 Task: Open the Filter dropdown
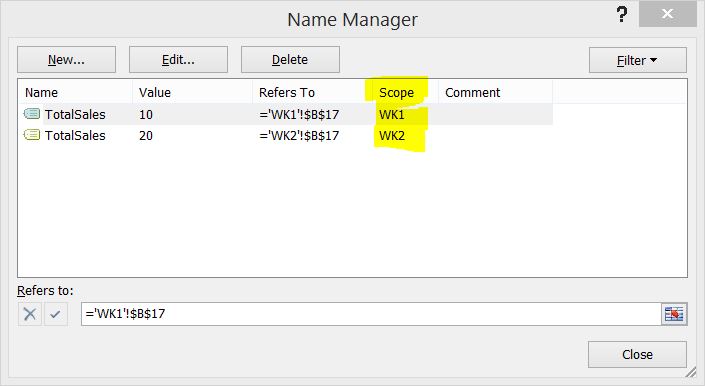click(x=638, y=60)
